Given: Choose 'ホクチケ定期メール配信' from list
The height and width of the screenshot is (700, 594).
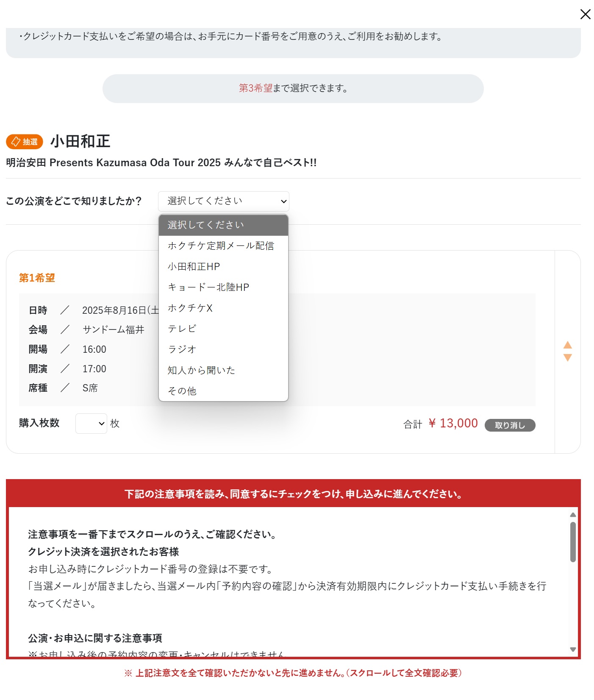Looking at the screenshot, I should click(x=223, y=246).
